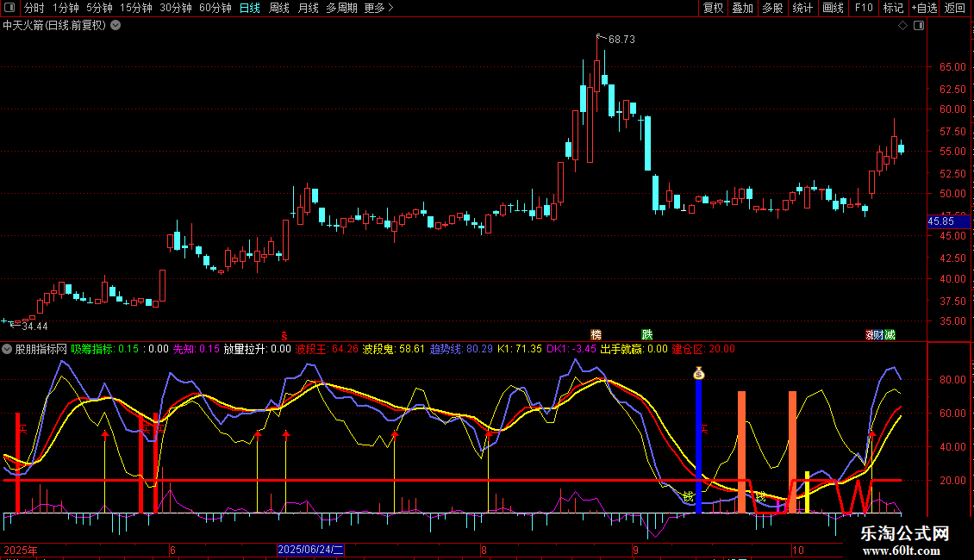Click the money bag signal icon
The height and width of the screenshot is (560, 974).
coord(699,373)
